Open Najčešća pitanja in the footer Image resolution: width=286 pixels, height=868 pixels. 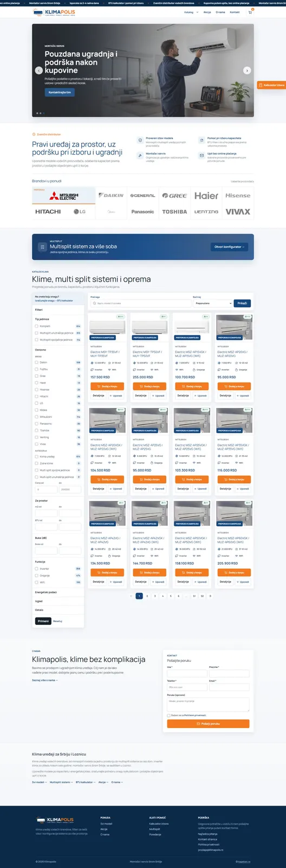[207, 834]
